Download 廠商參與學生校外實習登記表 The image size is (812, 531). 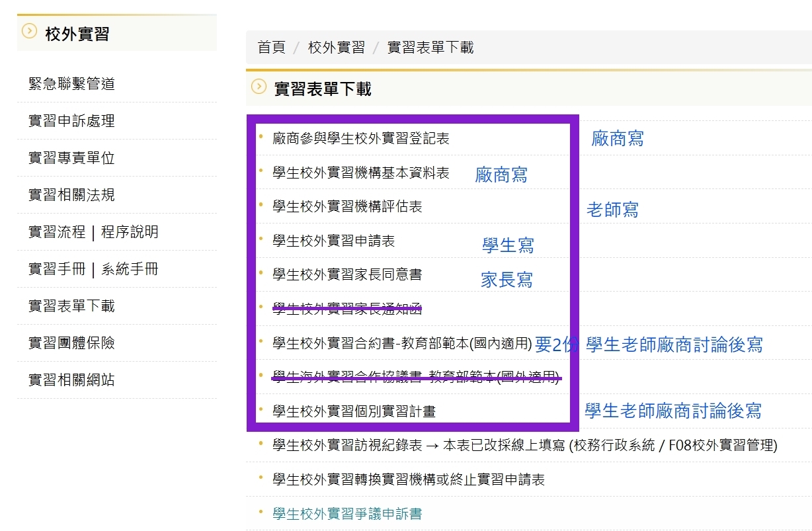(360, 138)
